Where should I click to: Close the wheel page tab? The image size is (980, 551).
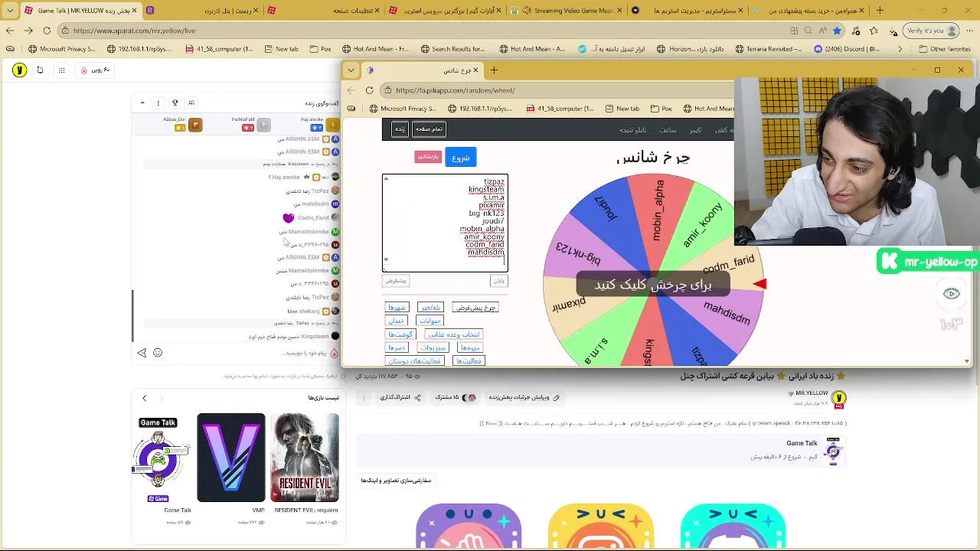pos(475,70)
